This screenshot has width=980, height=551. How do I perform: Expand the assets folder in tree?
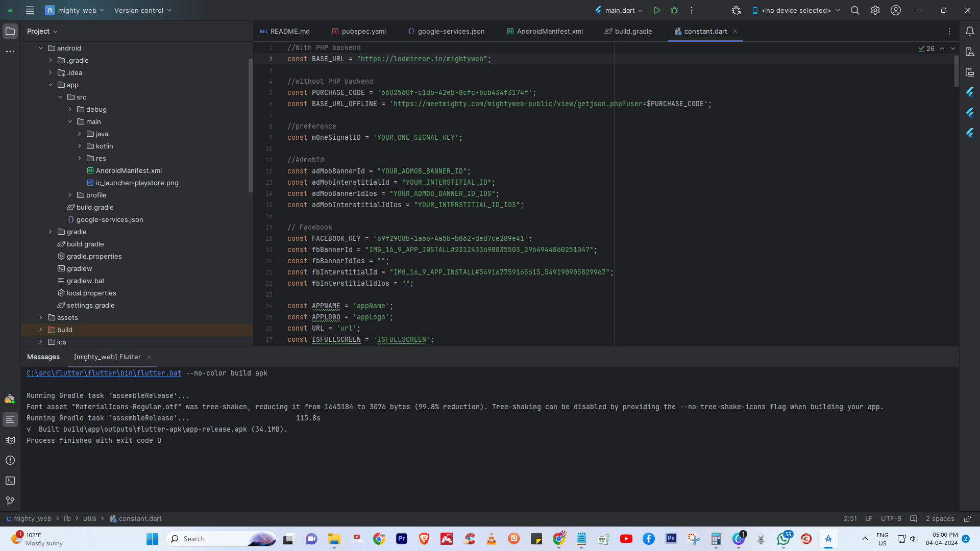41,317
